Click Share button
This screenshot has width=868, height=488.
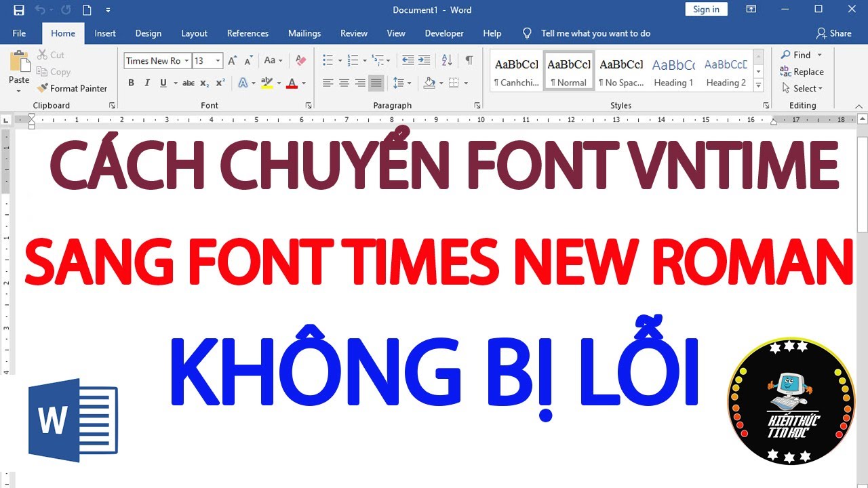tap(833, 33)
